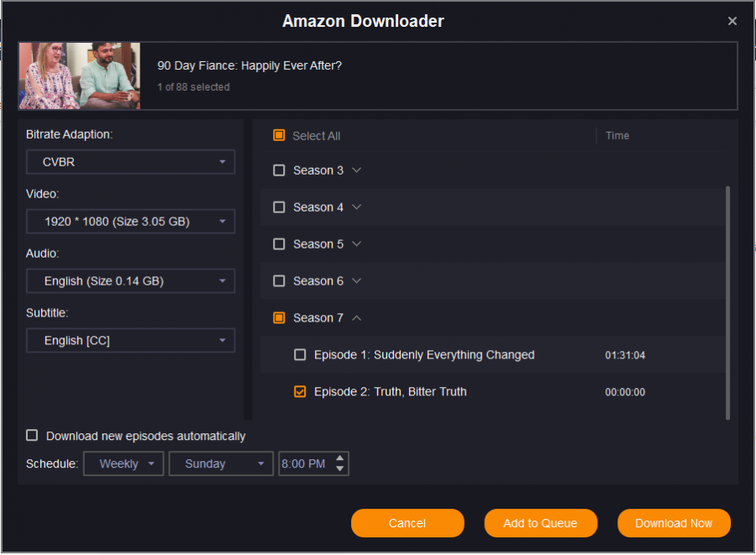The height and width of the screenshot is (555, 756).
Task: Click the Episode 2: Truth, Bitter Truth title
Action: tap(390, 391)
